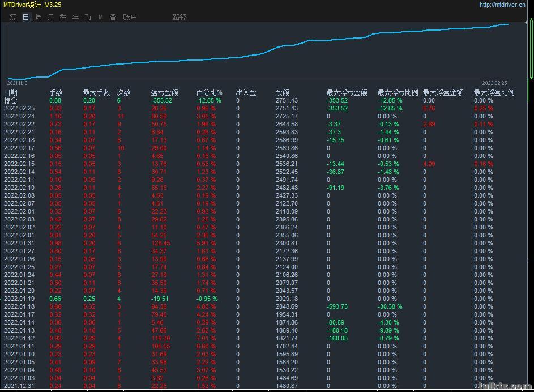Click the 手数 column header
This screenshot has height=392, width=534.
[x=56, y=92]
